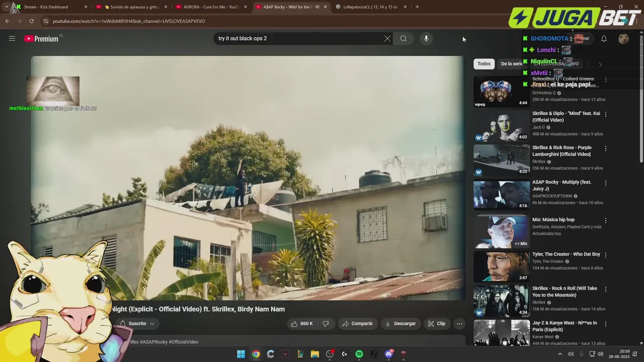Close the LollapaloozaCL tab
This screenshot has height=362, width=644.
[405, 7]
